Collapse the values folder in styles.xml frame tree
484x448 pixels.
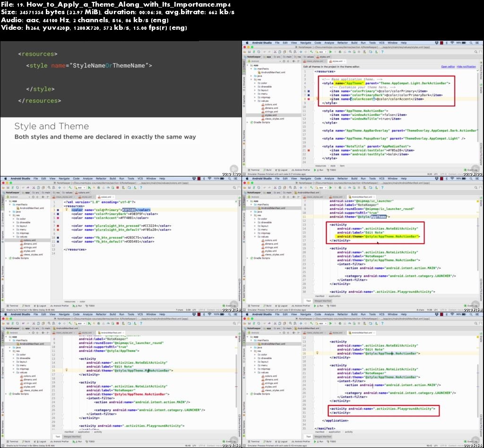click(255, 101)
